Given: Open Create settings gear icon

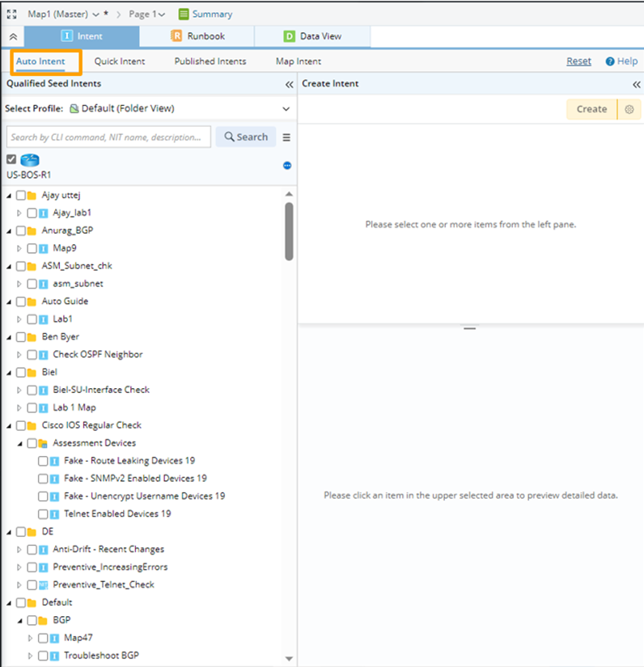Looking at the screenshot, I should pyautogui.click(x=629, y=109).
